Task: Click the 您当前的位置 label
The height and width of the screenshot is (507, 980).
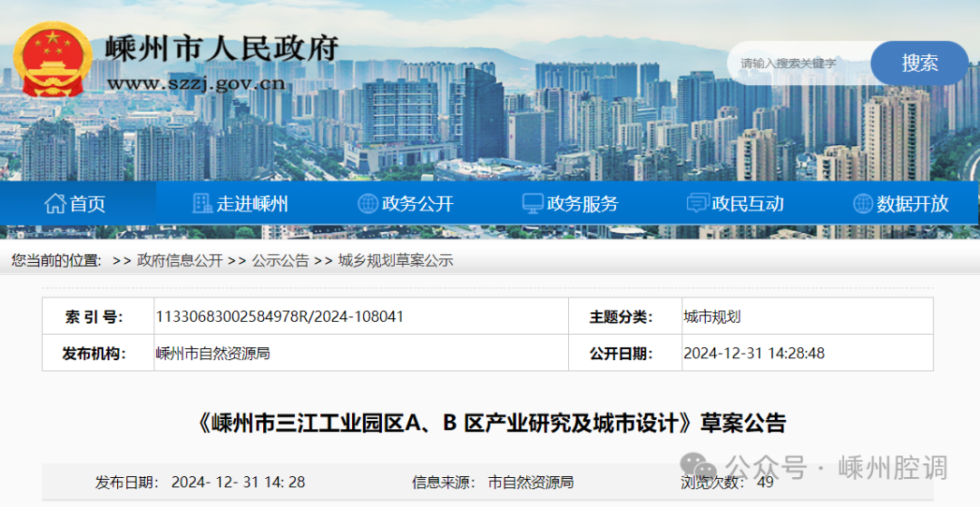Action: (x=56, y=260)
